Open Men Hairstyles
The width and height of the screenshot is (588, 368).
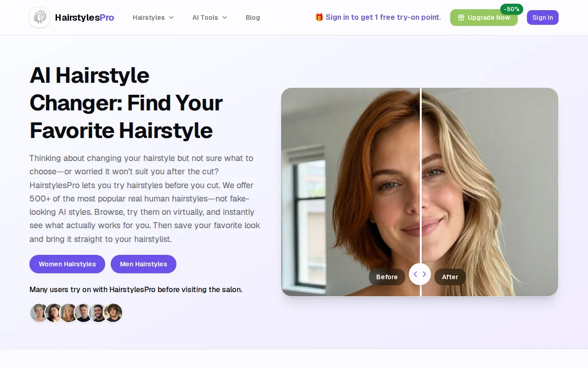coord(143,264)
